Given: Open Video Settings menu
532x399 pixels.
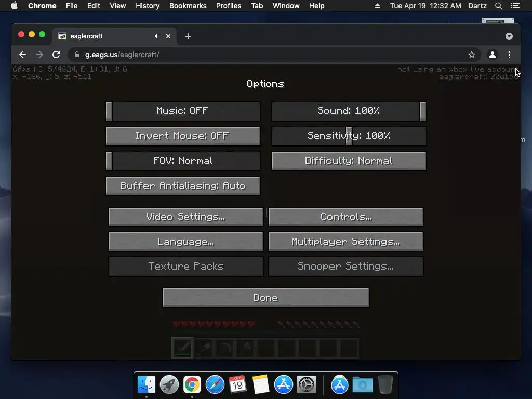Looking at the screenshot, I should [x=185, y=217].
